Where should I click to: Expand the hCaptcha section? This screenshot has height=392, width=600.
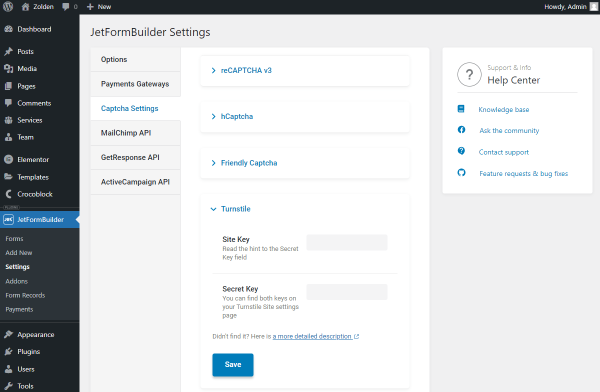(305, 116)
